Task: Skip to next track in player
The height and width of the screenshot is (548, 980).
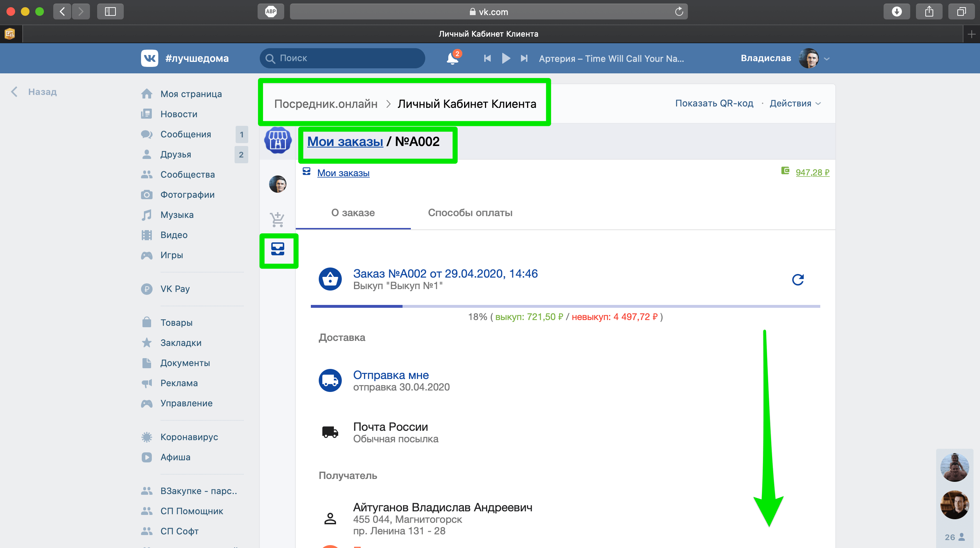Action: (524, 58)
